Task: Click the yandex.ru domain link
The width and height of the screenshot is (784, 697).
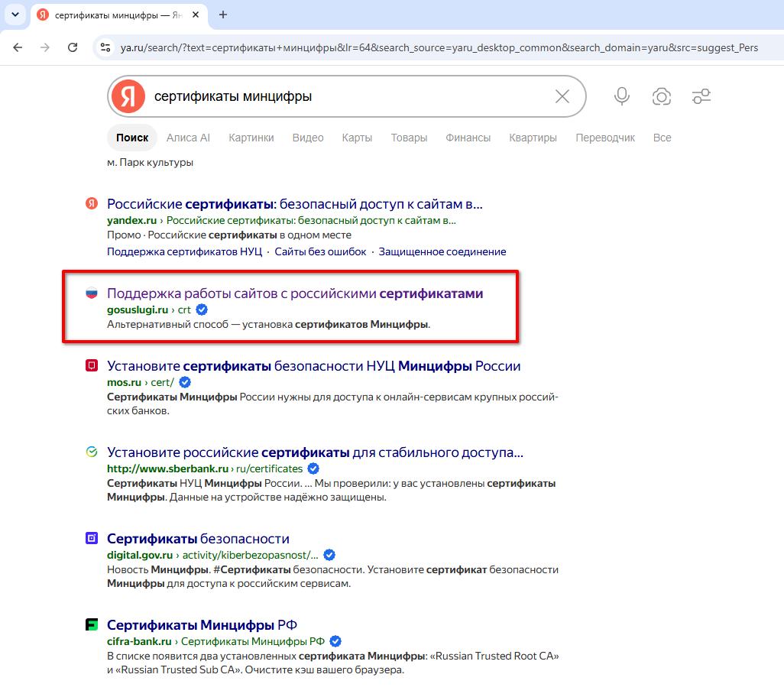Action: click(131, 221)
